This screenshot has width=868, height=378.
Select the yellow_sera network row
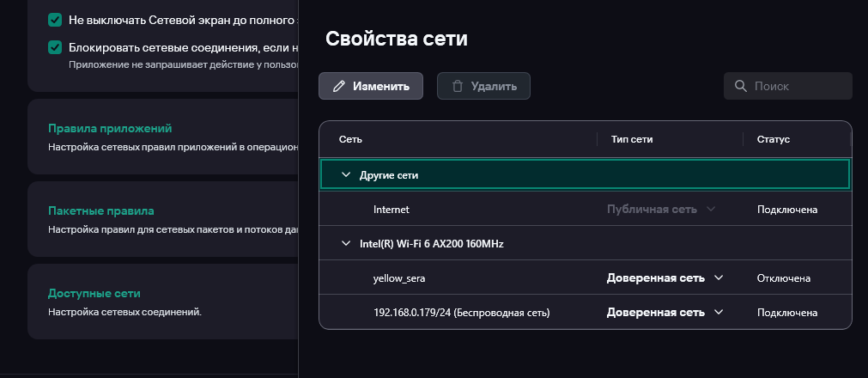pyautogui.click(x=401, y=278)
